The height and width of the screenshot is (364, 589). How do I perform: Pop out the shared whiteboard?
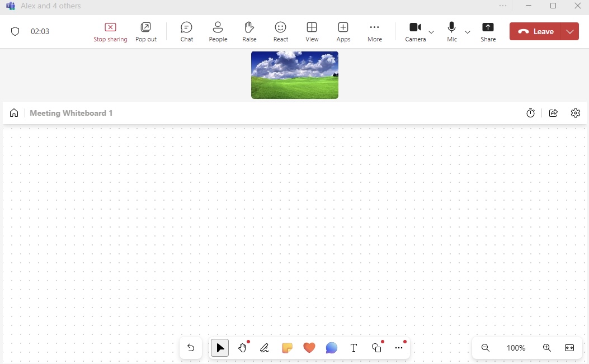tap(146, 32)
